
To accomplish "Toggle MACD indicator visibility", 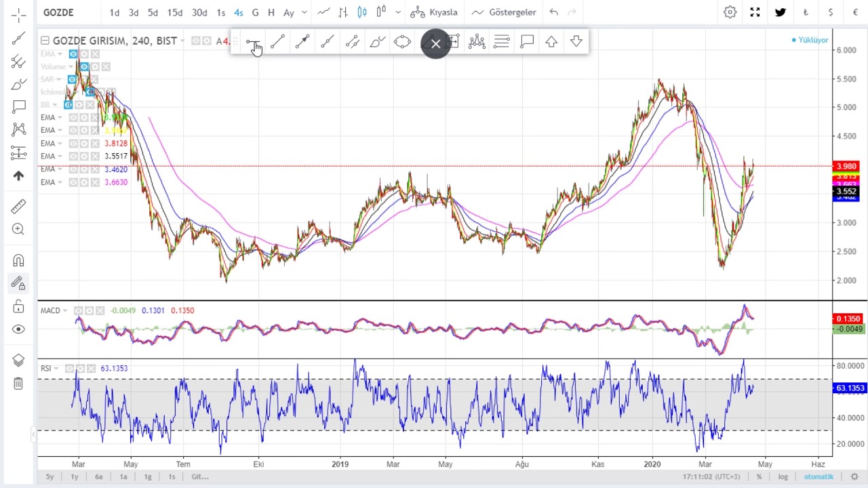I will [78, 310].
